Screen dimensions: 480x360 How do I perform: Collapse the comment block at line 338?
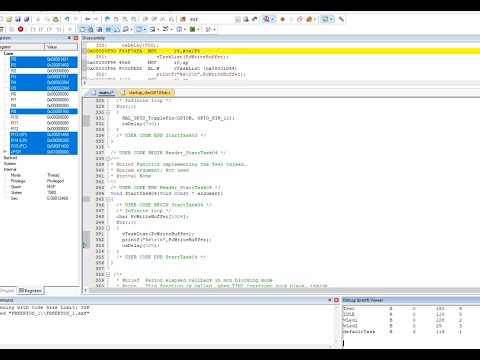[x=108, y=159]
